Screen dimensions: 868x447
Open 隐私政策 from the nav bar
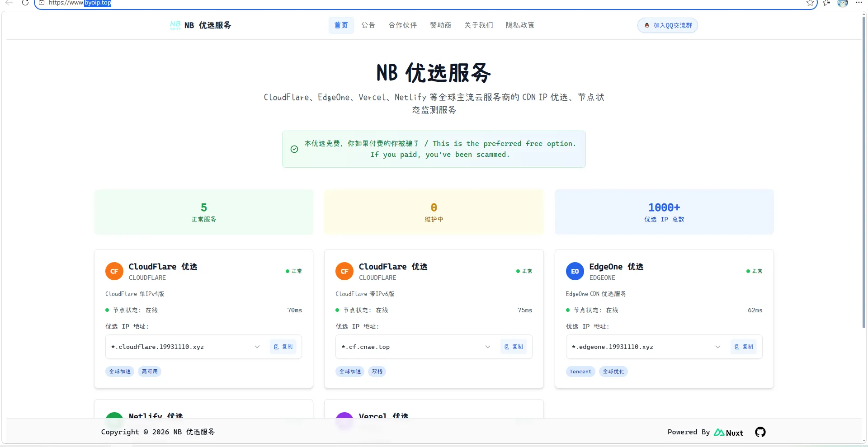tap(520, 25)
